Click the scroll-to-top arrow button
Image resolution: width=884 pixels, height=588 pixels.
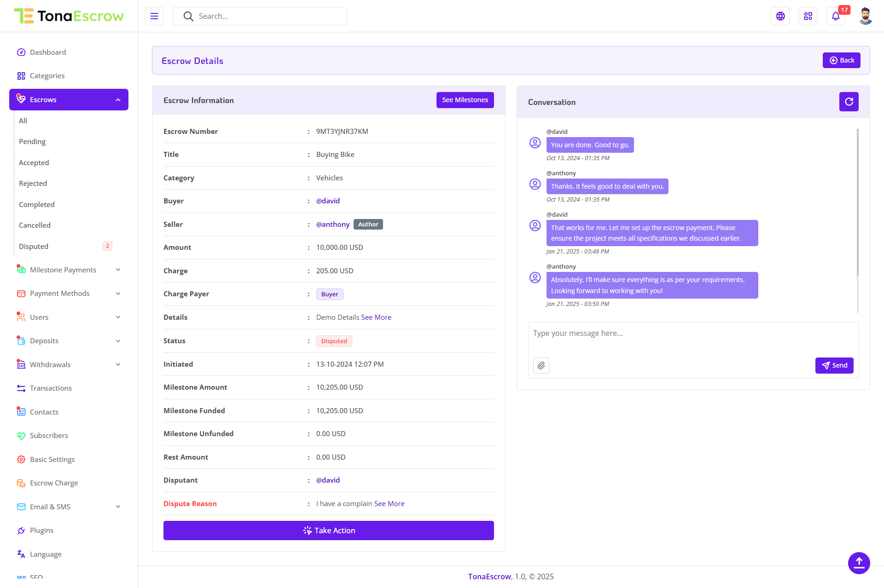(x=859, y=563)
